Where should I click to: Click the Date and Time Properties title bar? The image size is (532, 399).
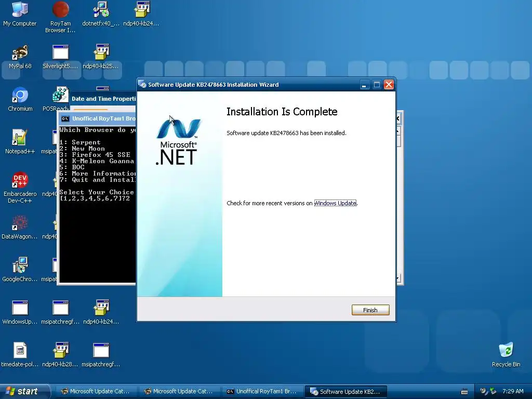point(103,99)
